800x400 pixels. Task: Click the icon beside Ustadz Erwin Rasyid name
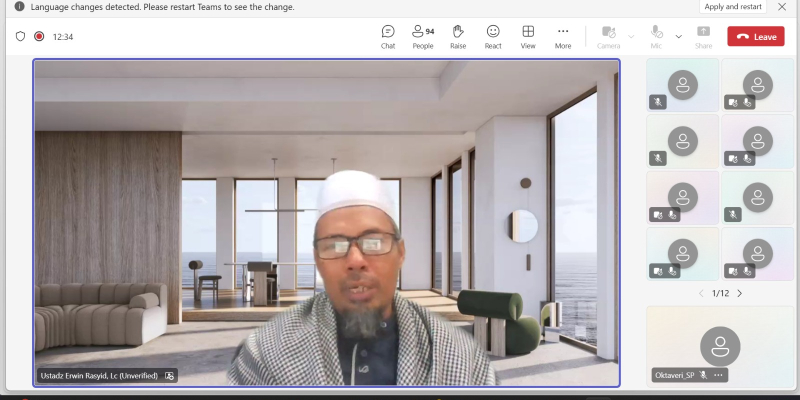point(169,376)
